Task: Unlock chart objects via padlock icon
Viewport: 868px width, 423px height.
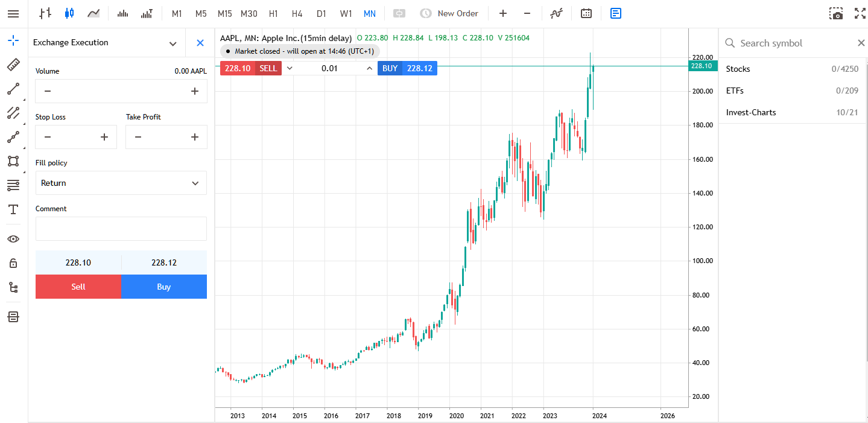Action: (13, 262)
